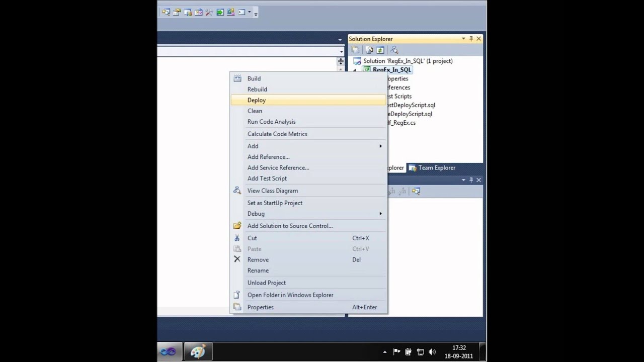This screenshot has width=644, height=362.
Task: Select Open Folder in Windows Explorer
Action: pyautogui.click(x=308, y=295)
